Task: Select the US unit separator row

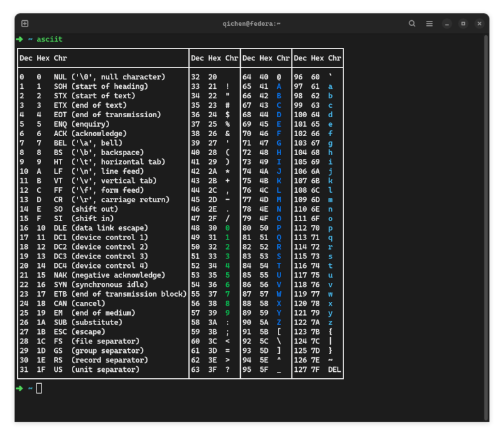Action: pyautogui.click(x=79, y=369)
